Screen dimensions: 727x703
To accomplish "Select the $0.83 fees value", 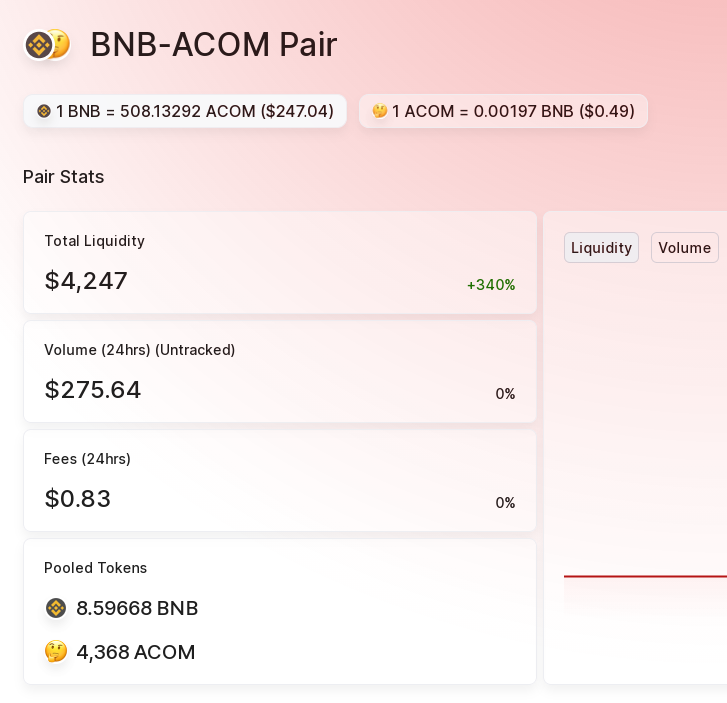I will pos(78,498).
